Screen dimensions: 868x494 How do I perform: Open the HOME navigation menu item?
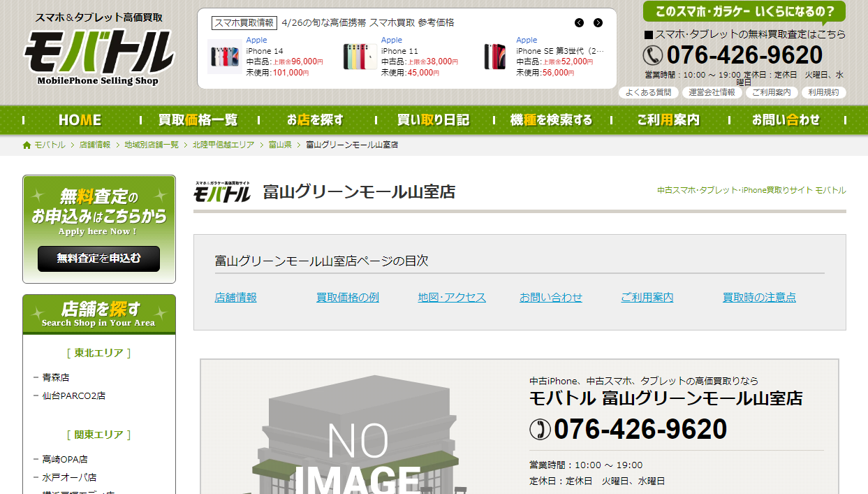pos(80,120)
